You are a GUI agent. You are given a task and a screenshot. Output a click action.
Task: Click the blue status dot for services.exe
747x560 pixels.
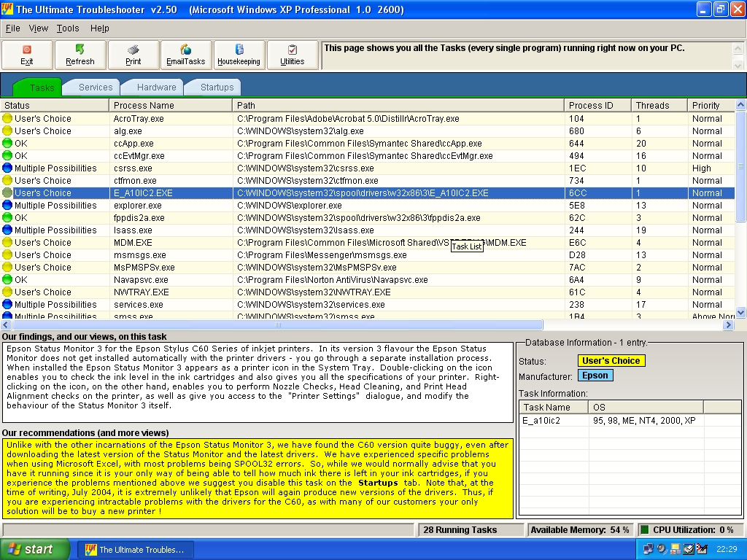pyautogui.click(x=7, y=304)
